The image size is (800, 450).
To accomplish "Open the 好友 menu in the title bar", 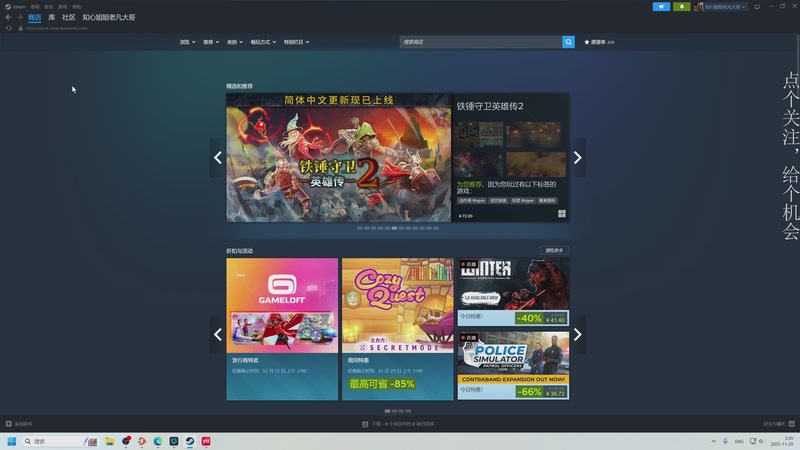I will 48,7.
